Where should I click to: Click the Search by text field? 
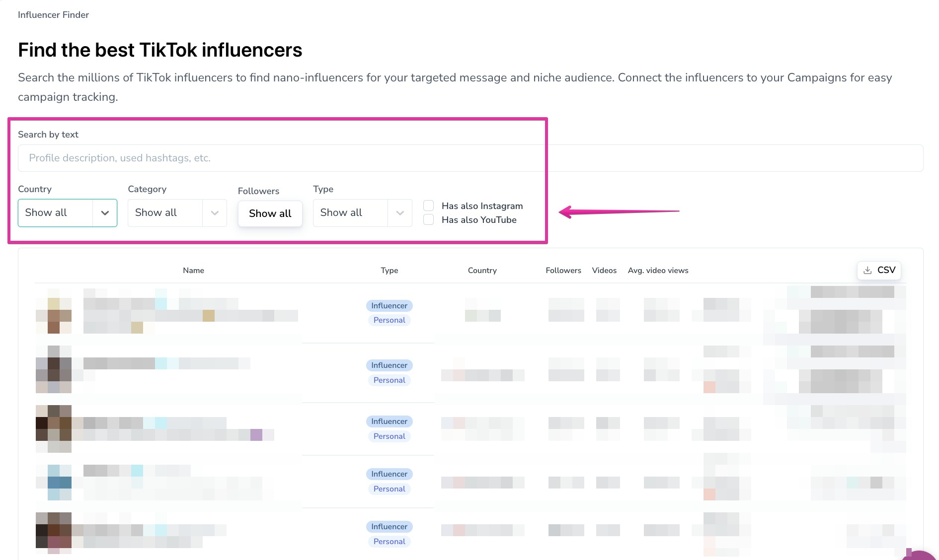click(470, 158)
